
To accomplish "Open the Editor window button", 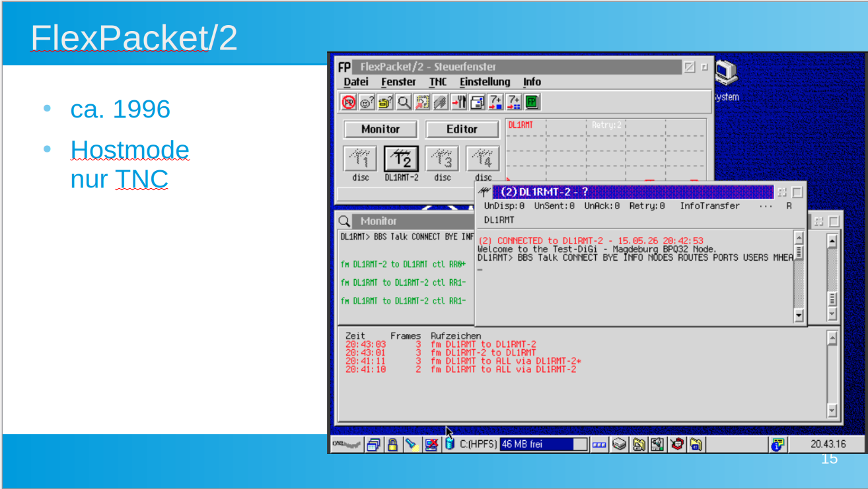I will (x=462, y=129).
